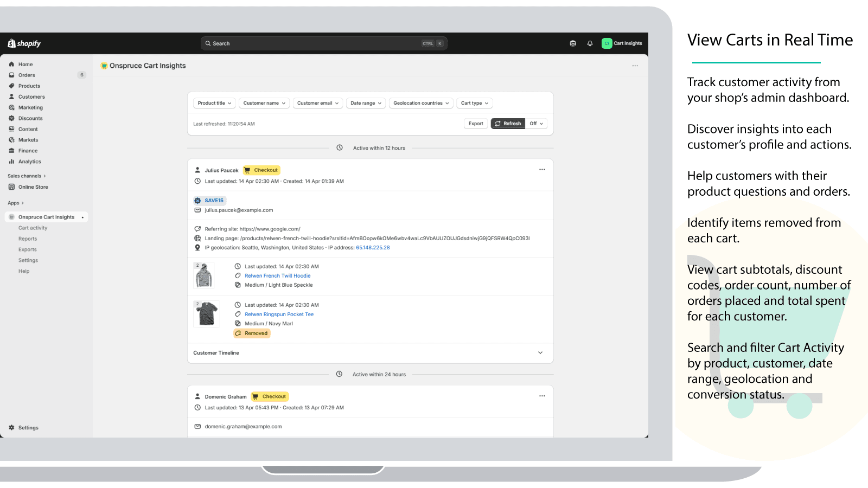
Task: Click the Products tag icon
Action: coord(11,86)
